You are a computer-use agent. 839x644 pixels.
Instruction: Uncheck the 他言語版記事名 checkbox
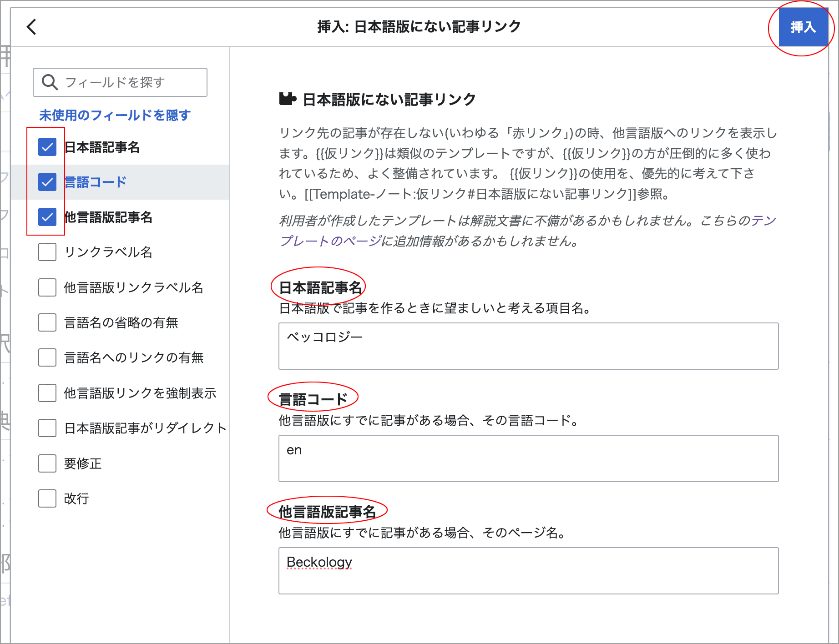click(x=47, y=217)
